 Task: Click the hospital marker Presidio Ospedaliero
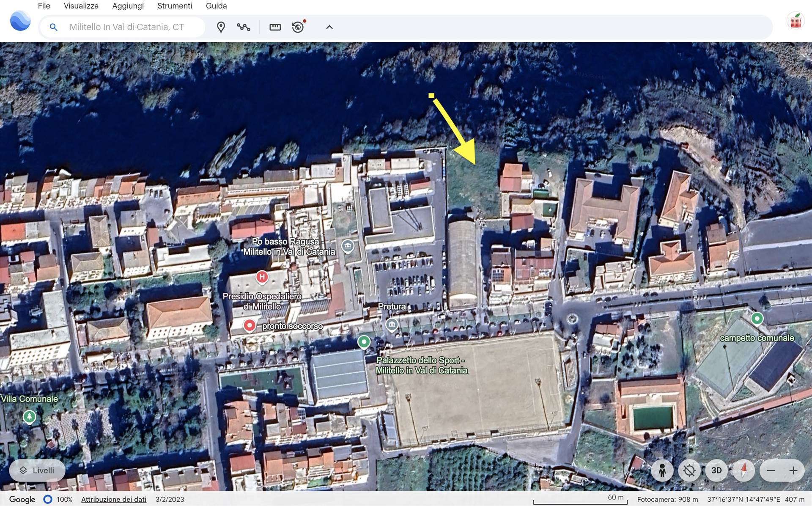point(262,278)
